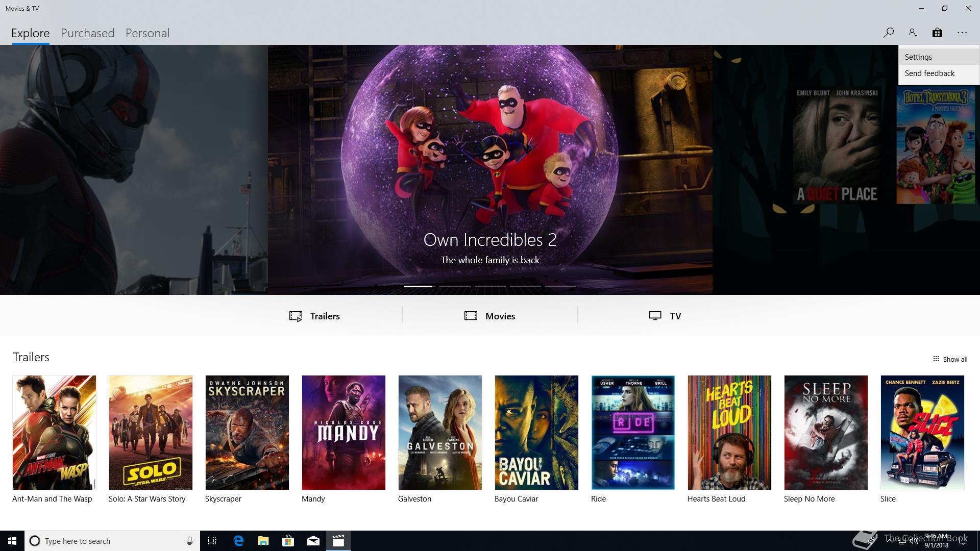Open the Solo: A Star Wars Story poster
Image resolution: width=980 pixels, height=551 pixels.
tap(151, 433)
